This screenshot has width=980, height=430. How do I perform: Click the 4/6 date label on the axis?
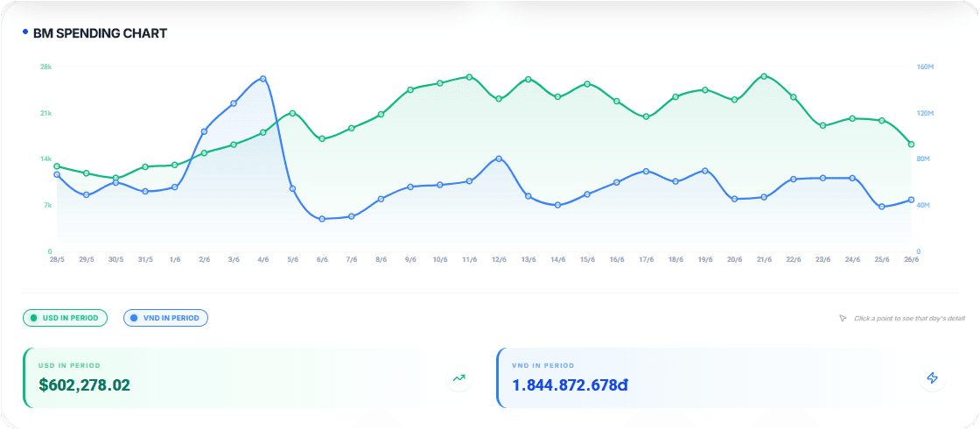(263, 259)
